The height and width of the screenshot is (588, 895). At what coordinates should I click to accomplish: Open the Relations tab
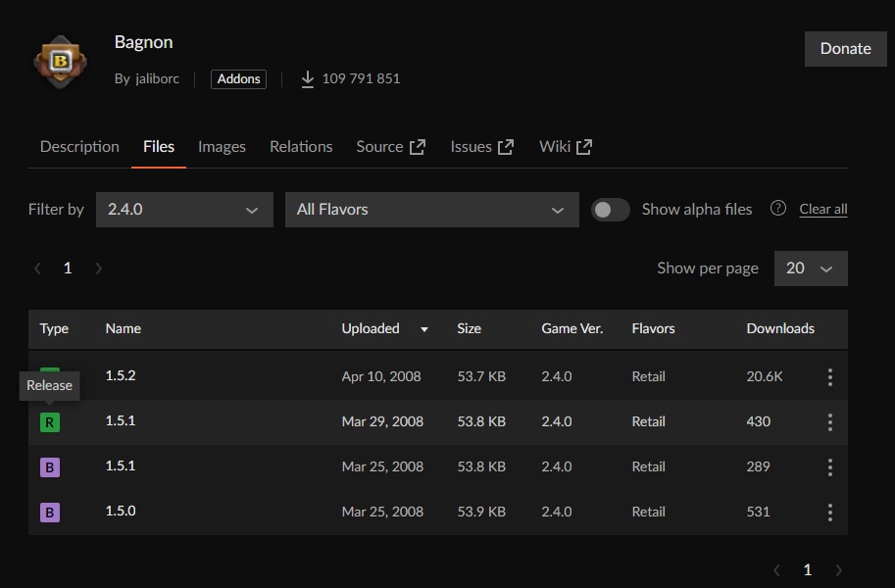(x=301, y=147)
